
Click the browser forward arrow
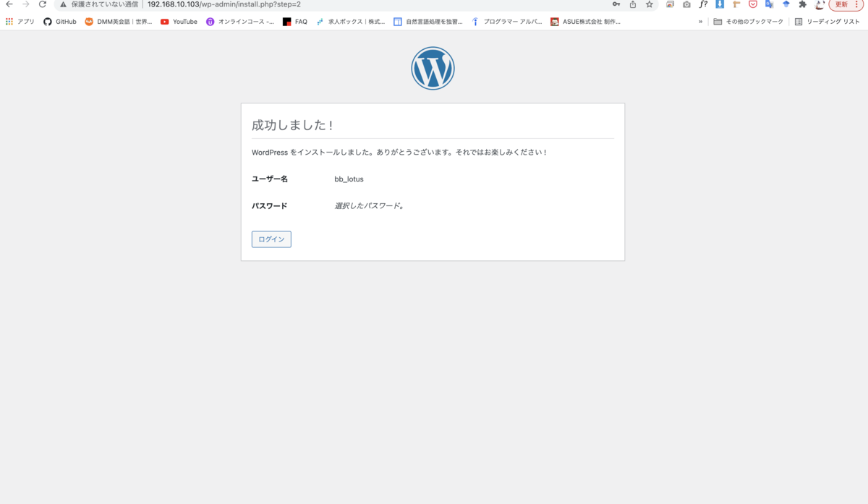tap(26, 4)
